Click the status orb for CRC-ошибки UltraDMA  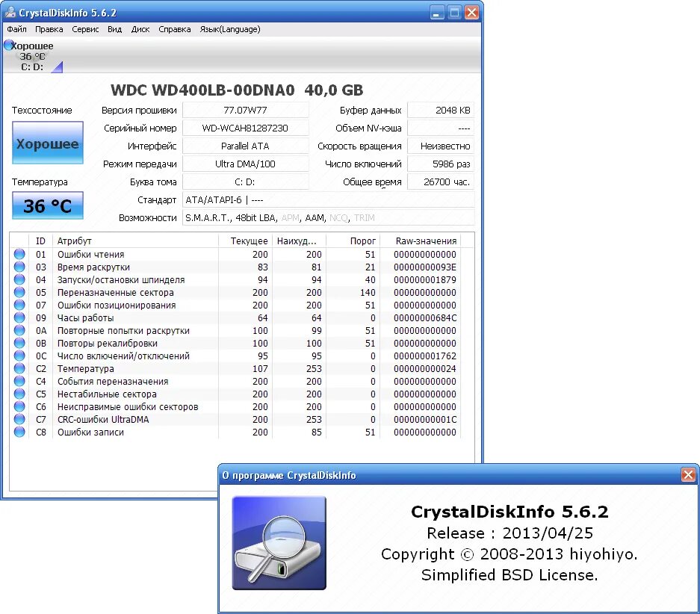[x=19, y=420]
